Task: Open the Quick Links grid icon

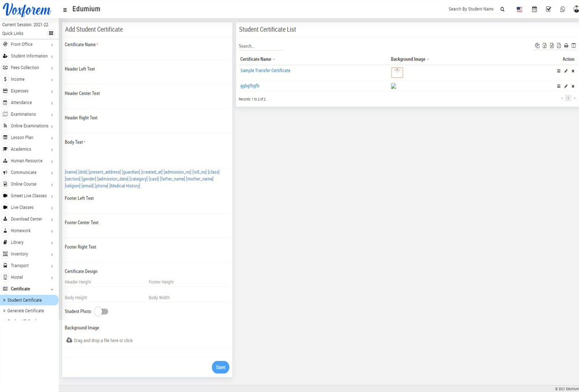Action: [51, 34]
